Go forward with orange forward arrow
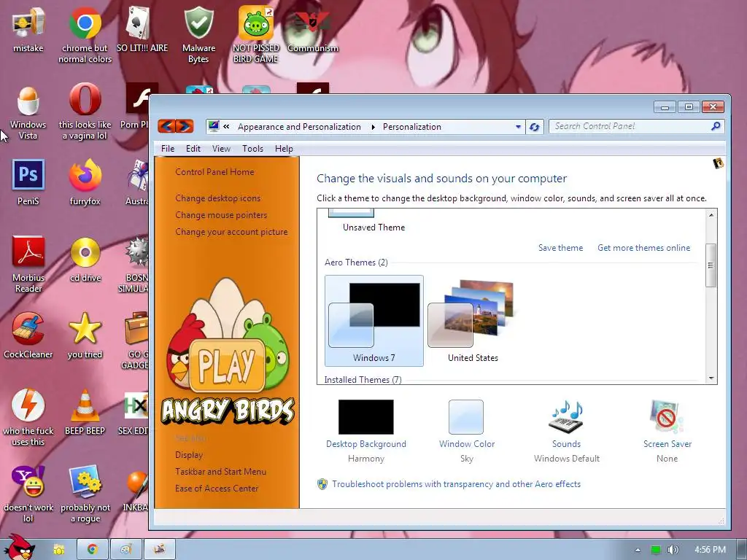 (185, 126)
